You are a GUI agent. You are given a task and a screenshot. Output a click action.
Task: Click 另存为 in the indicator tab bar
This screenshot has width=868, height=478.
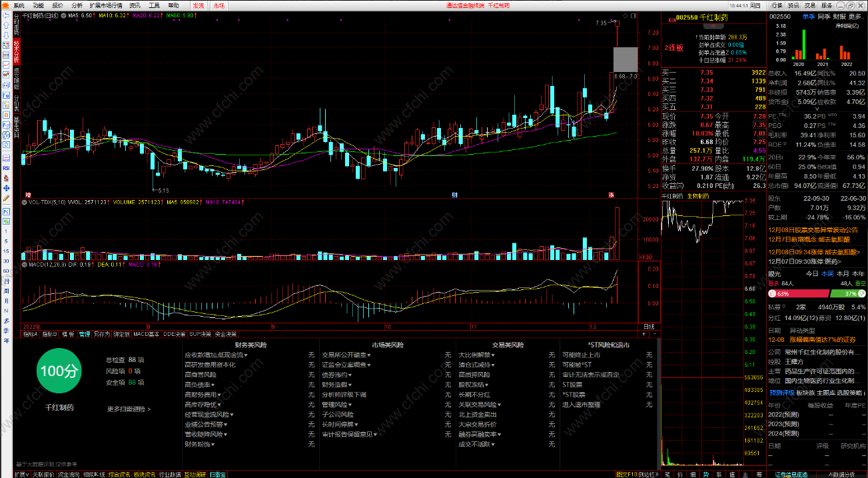101,333
